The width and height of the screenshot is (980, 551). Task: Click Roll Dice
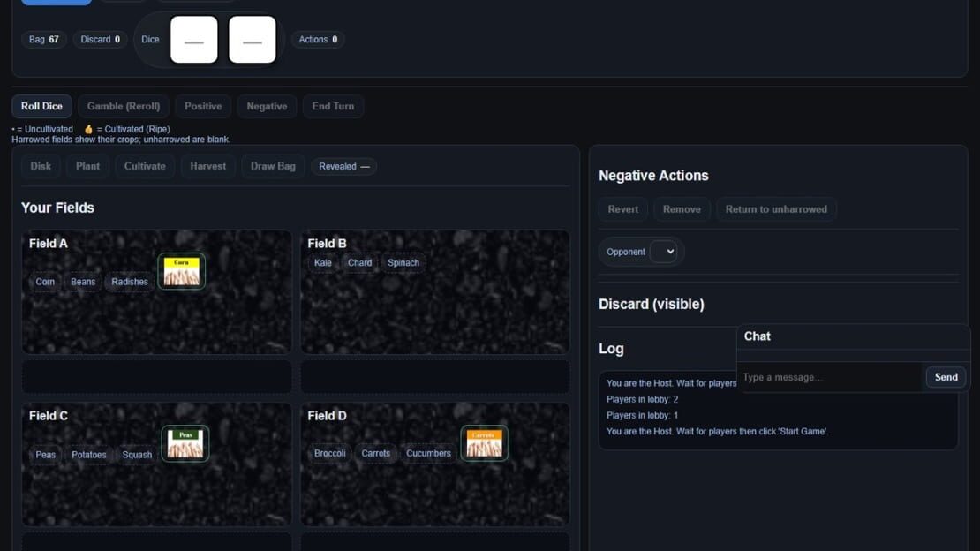(41, 106)
